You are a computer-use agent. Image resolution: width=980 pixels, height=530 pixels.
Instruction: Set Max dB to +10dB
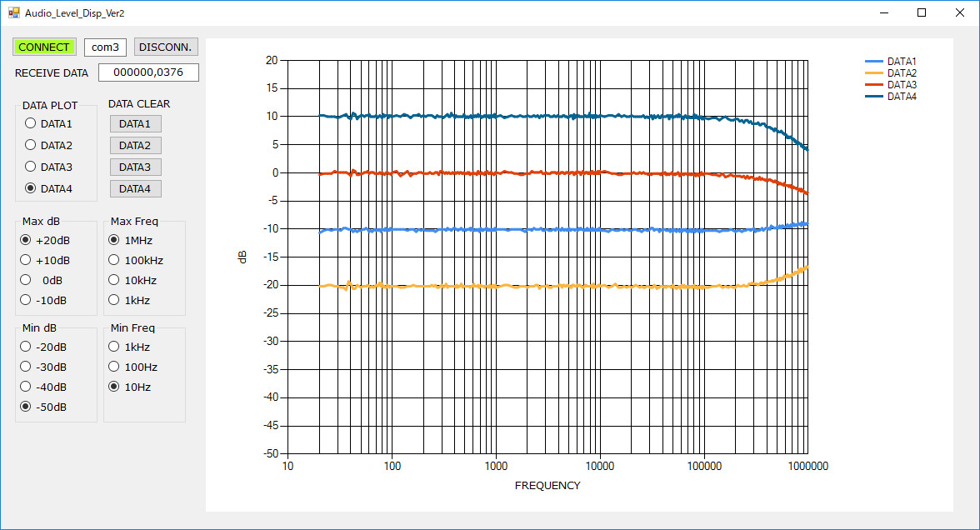[26, 260]
